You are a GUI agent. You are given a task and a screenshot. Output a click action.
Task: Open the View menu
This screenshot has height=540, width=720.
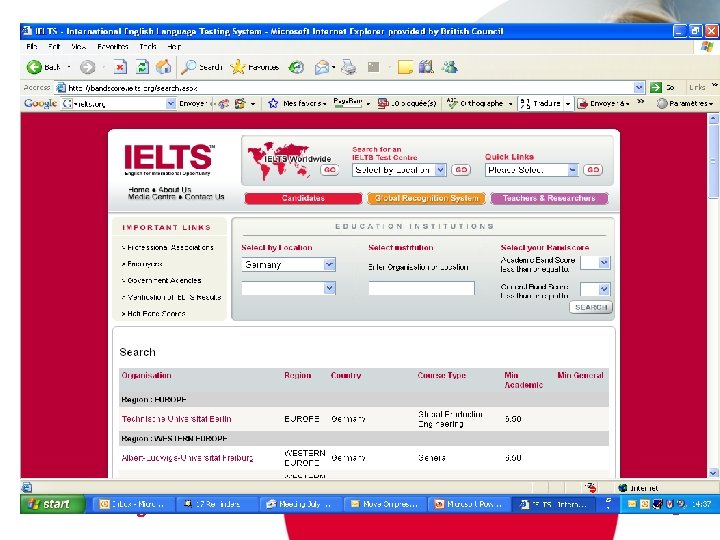click(x=79, y=46)
